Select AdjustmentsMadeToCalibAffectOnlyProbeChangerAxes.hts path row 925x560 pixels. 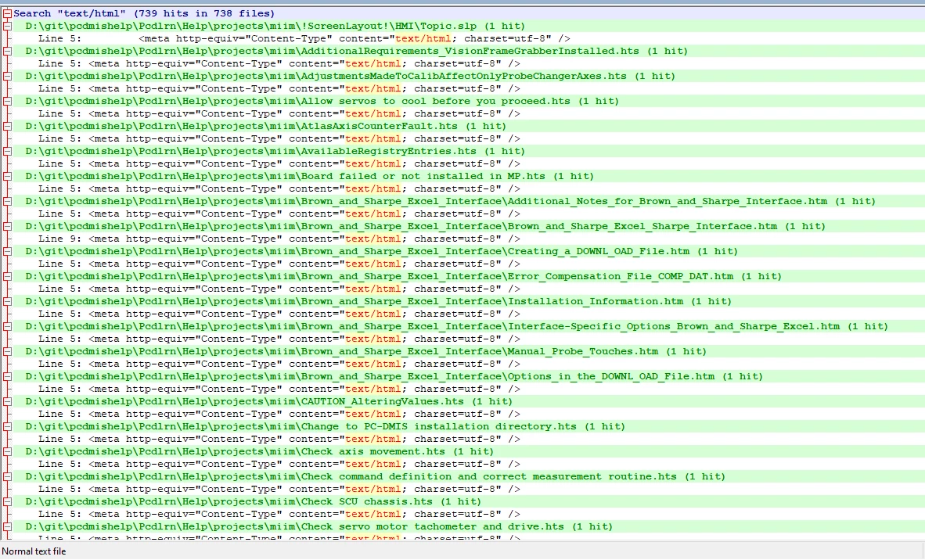(x=351, y=76)
